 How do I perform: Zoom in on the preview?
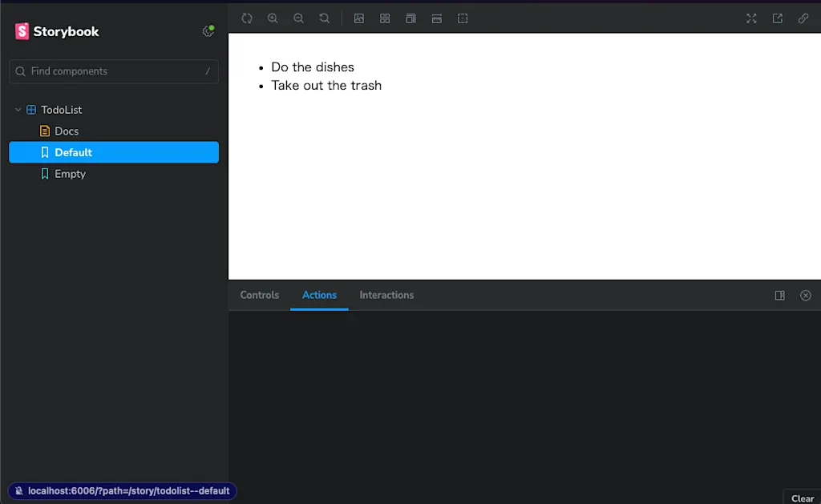[x=273, y=18]
